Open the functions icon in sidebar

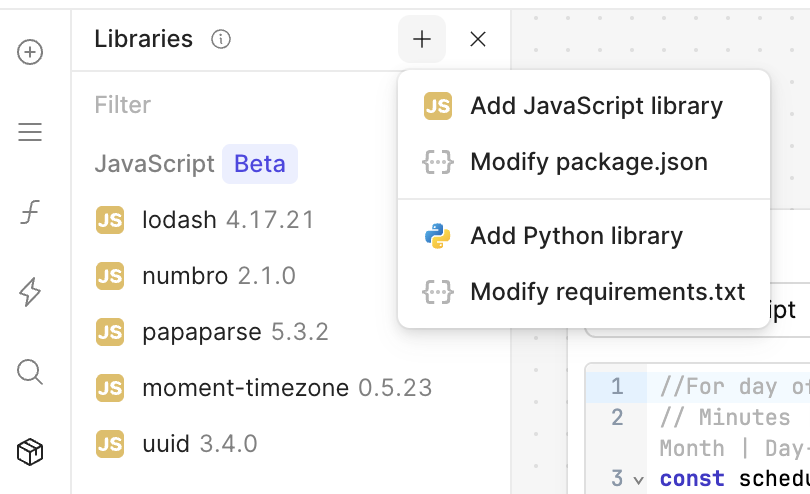click(31, 212)
